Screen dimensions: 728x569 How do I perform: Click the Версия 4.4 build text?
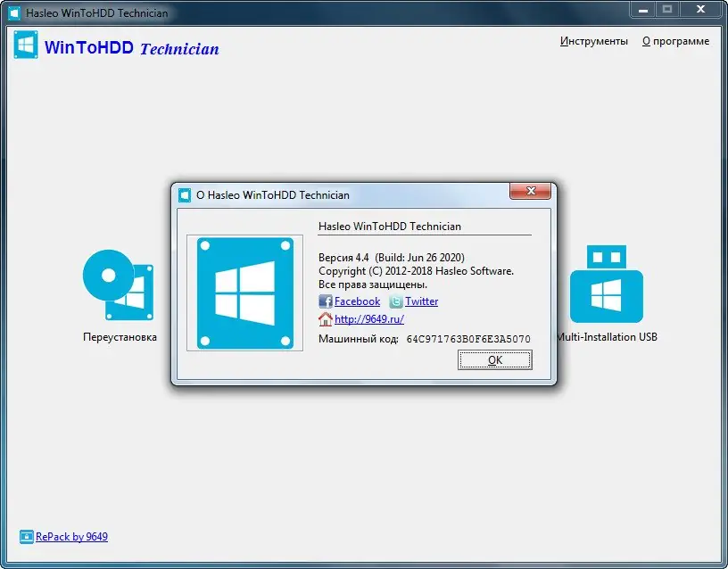click(392, 258)
